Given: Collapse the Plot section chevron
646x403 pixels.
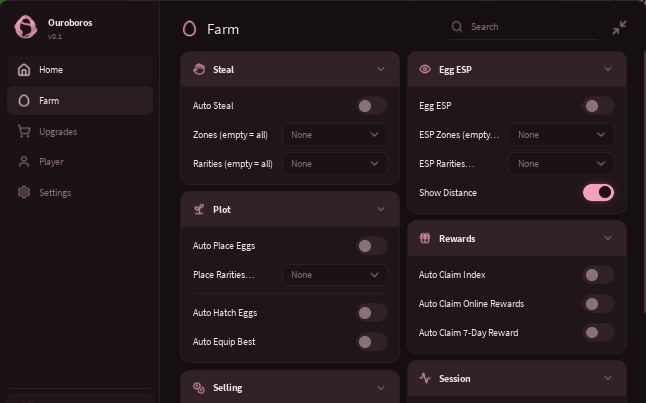Looking at the screenshot, I should 381,209.
